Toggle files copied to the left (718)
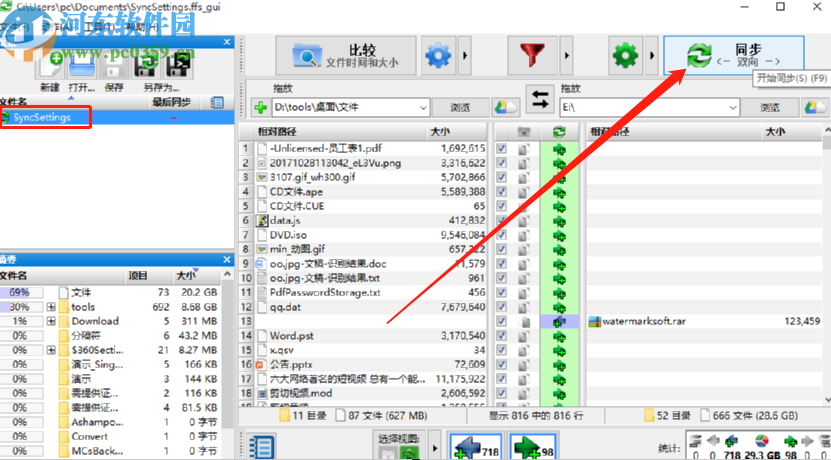The height and width of the screenshot is (460, 831). 473,447
